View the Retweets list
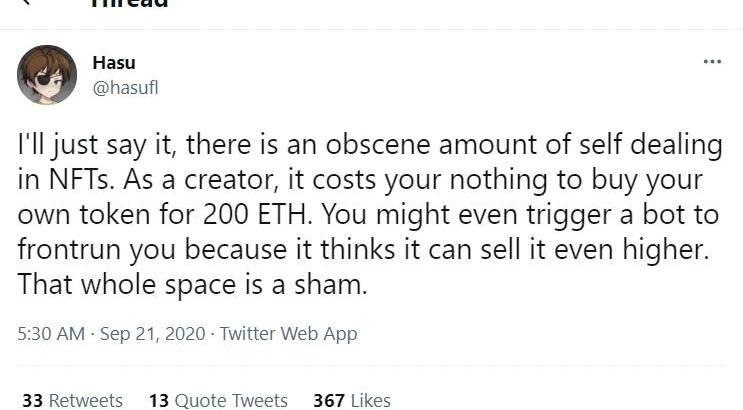 85,400
